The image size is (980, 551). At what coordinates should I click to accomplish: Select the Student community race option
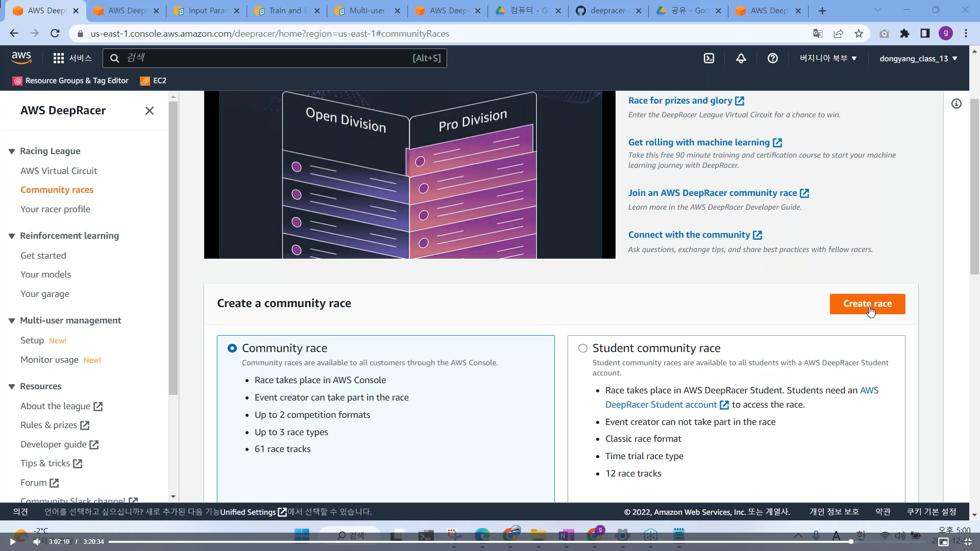[x=582, y=348]
